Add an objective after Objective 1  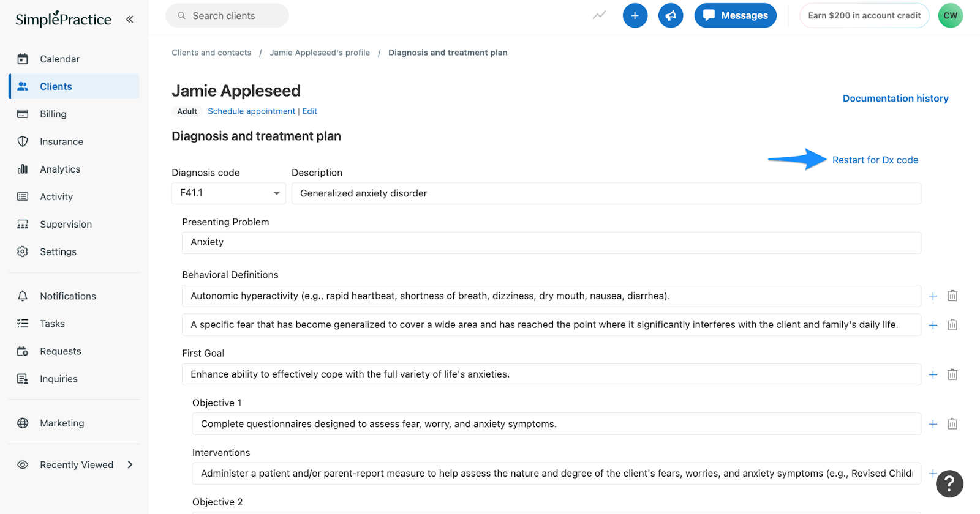click(x=933, y=424)
